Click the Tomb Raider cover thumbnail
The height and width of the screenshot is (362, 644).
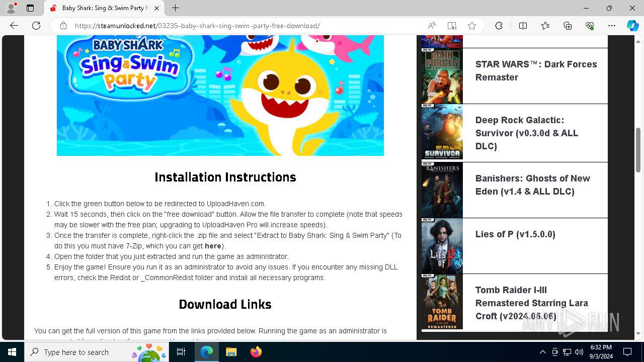[x=442, y=302]
